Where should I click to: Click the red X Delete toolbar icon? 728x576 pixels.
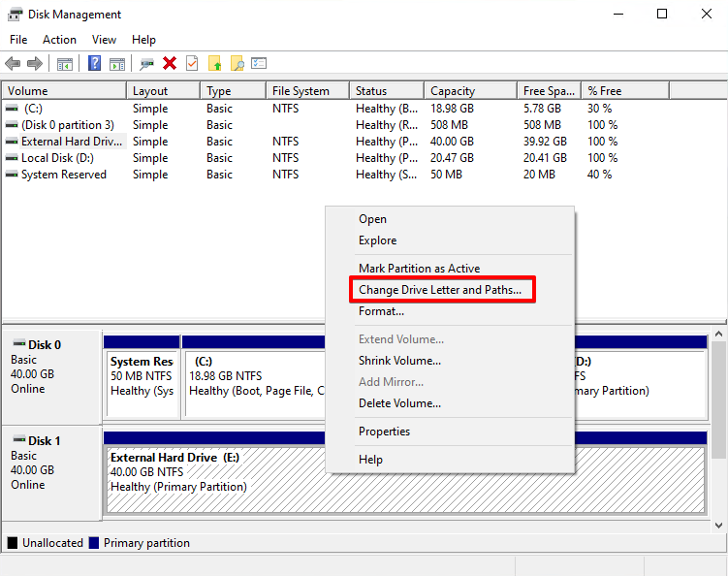pos(170,63)
